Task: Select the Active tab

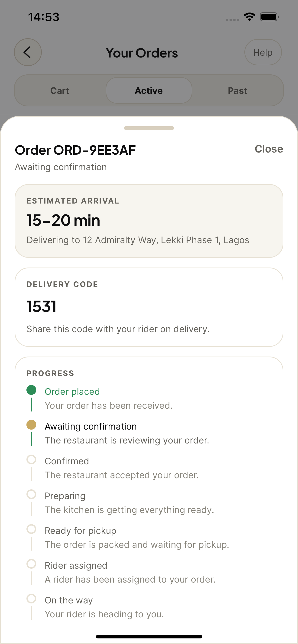Action: (x=149, y=90)
